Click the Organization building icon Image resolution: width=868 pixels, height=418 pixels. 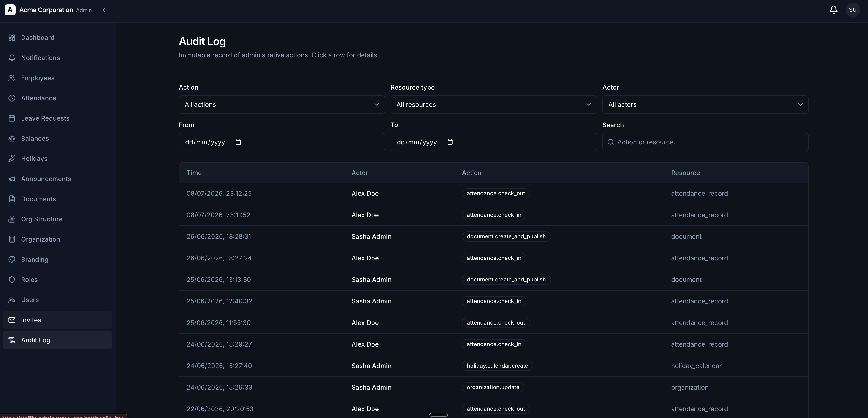(12, 239)
